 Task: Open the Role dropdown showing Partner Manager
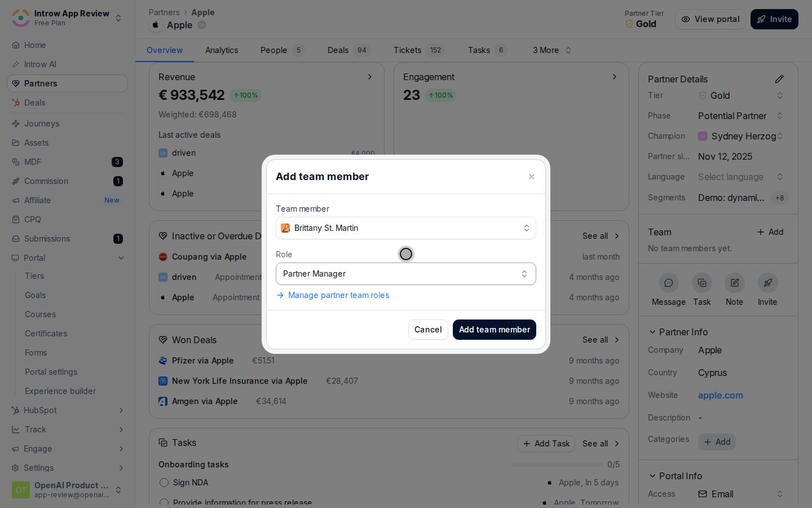click(405, 274)
